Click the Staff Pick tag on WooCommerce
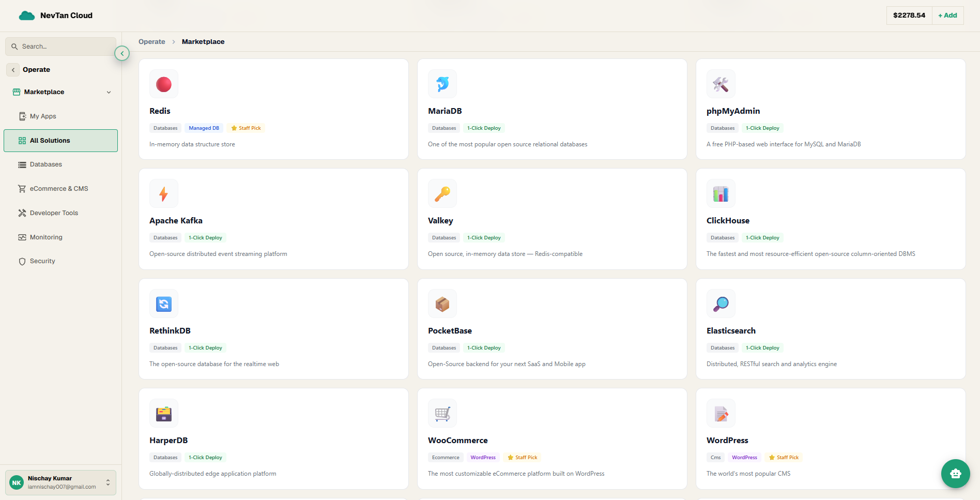980x500 pixels. (522, 458)
